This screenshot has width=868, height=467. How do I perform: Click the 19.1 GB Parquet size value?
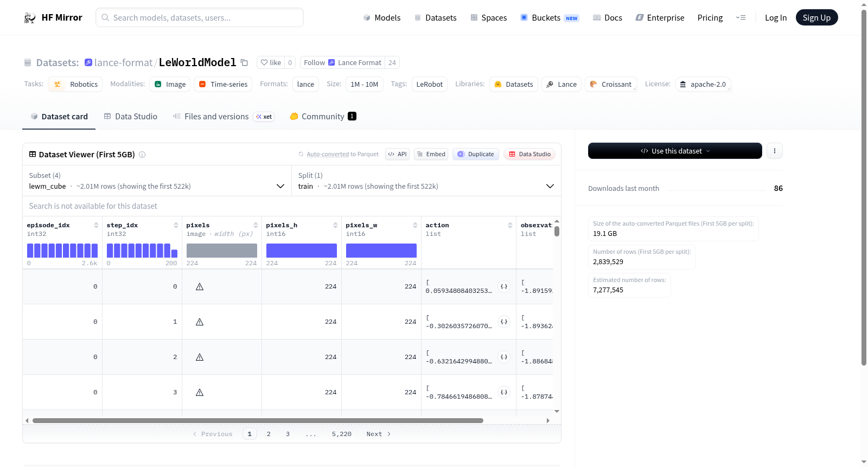pos(605,234)
